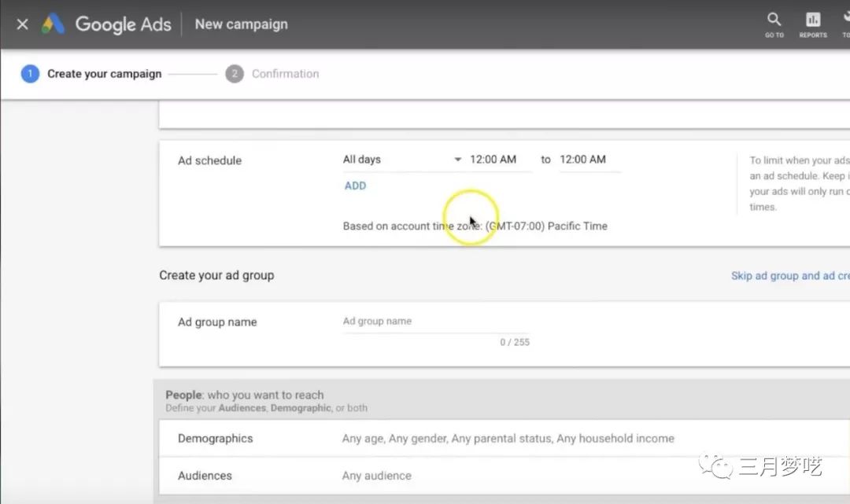This screenshot has height=504, width=850.
Task: Expand the All days dropdown
Action: (401, 160)
